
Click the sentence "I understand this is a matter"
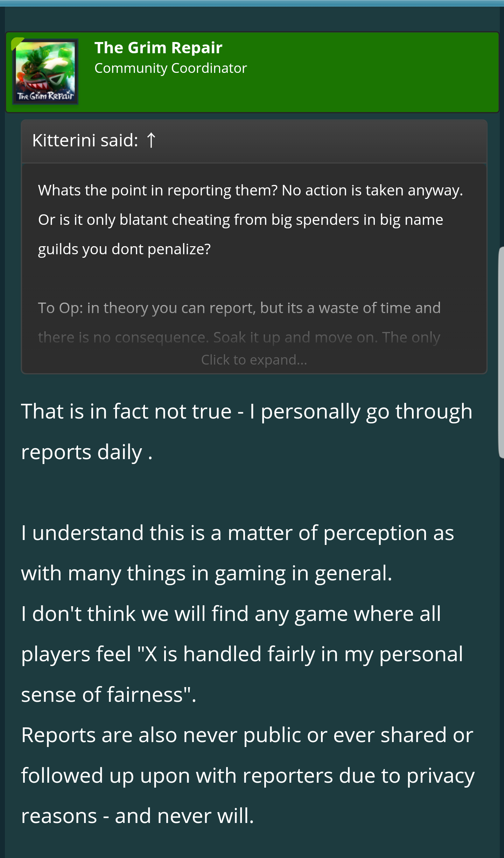pos(237,533)
